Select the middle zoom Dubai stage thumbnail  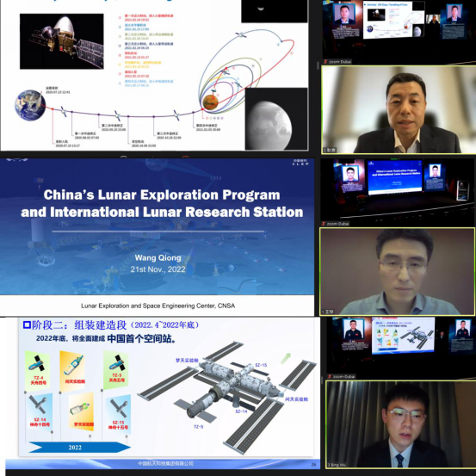tap(398, 192)
